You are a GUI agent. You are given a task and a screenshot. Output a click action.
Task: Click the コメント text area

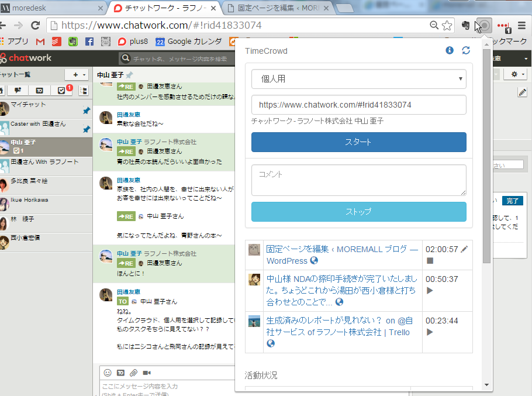click(358, 180)
